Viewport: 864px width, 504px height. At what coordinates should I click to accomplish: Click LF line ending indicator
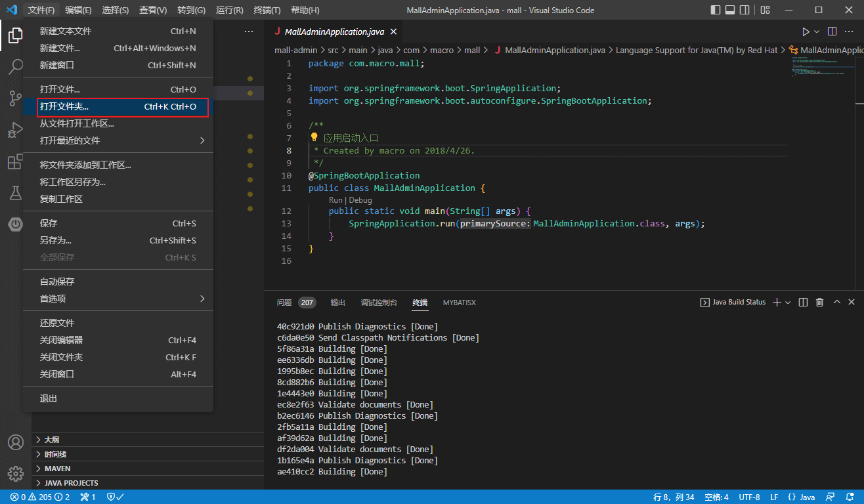coord(774,497)
